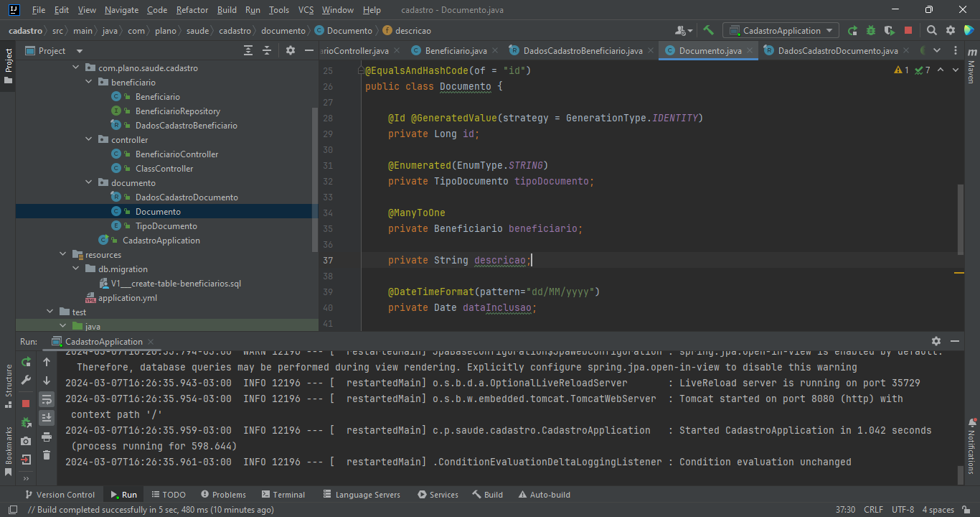Close the Documento.java editor tab
Viewport: 980px width, 517px height.
(x=750, y=50)
